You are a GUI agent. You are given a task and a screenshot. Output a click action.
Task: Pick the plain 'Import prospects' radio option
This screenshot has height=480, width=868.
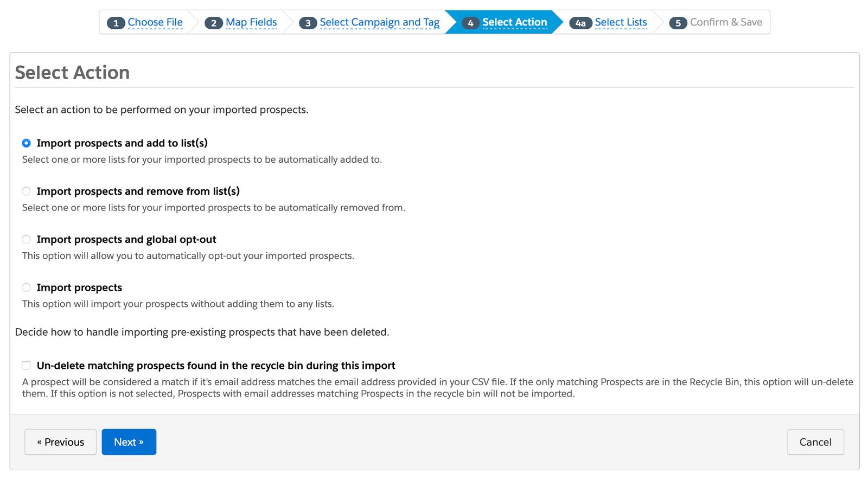[26, 287]
